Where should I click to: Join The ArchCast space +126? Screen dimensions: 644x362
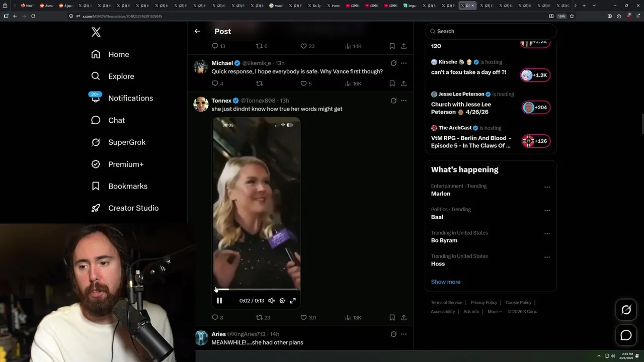[x=535, y=141]
